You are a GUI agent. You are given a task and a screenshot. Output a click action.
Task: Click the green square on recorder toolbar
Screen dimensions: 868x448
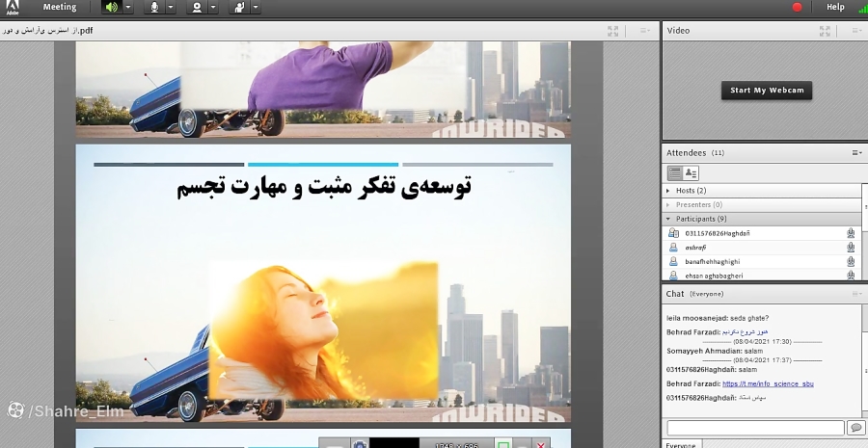coord(503,444)
